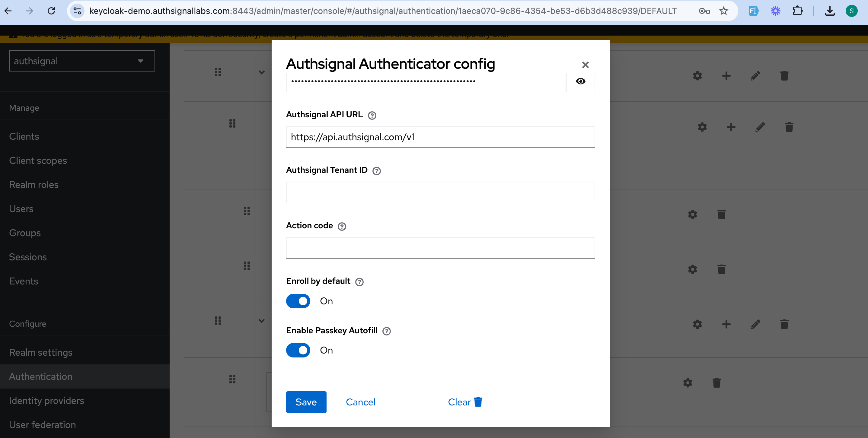Viewport: 868px width, 438px height.
Task: Focus the Authsignal Tenant ID field
Action: click(440, 192)
